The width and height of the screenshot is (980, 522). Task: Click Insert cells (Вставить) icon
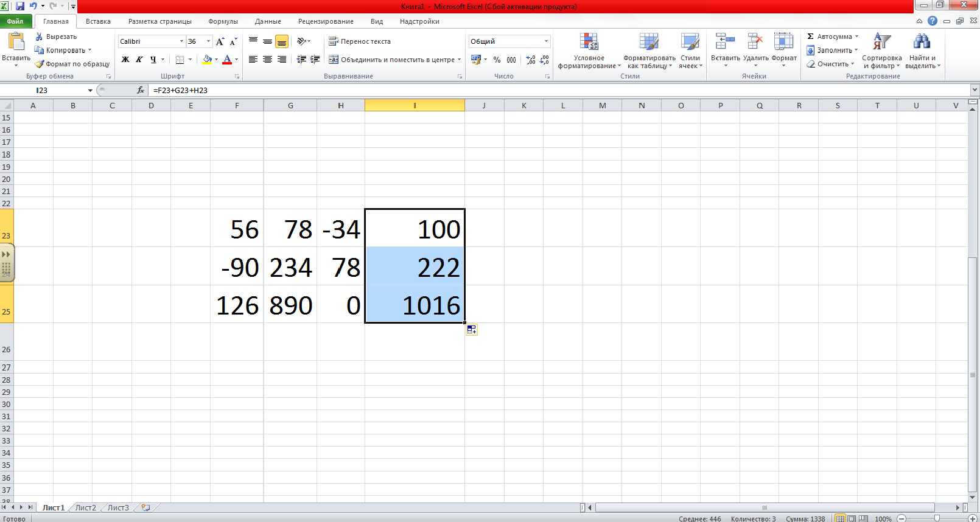pyautogui.click(x=725, y=42)
